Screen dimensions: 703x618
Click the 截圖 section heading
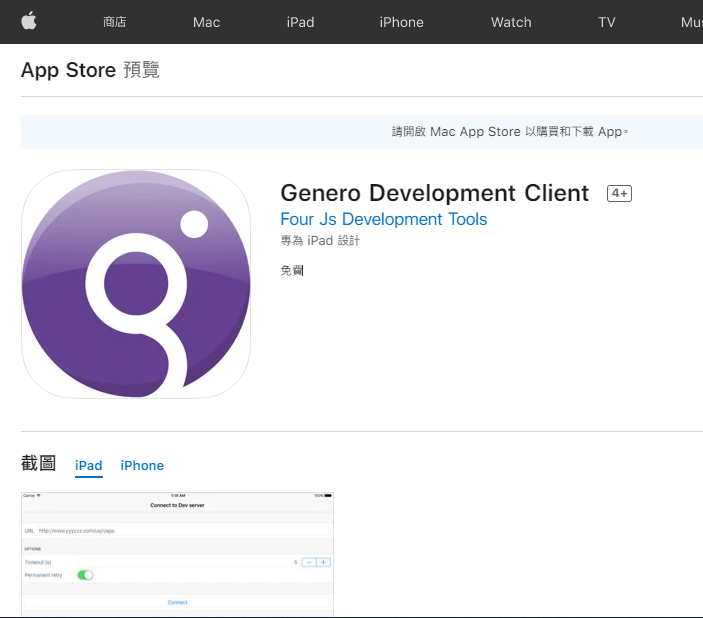pos(39,463)
